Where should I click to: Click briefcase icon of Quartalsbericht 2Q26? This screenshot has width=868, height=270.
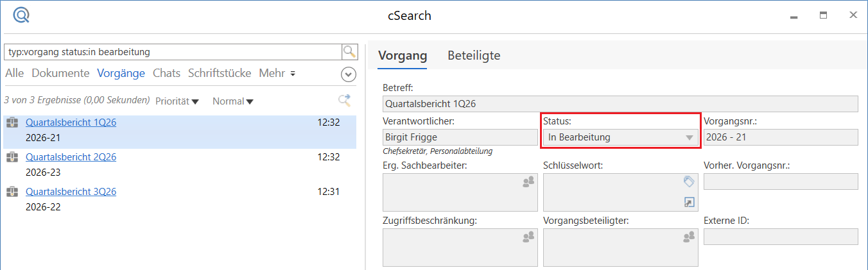coord(12,157)
